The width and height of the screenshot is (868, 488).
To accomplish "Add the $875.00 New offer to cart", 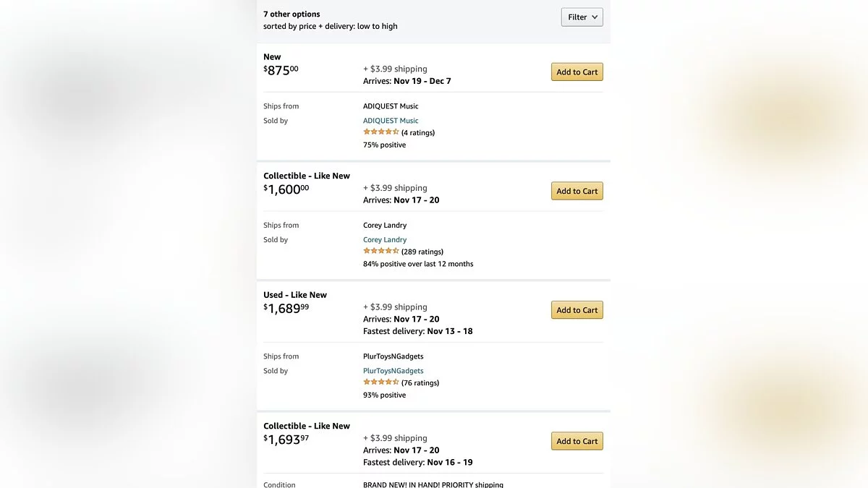I will coord(576,72).
